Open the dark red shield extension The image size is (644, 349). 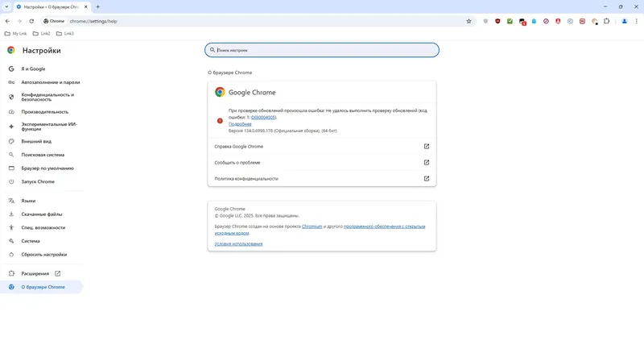pyautogui.click(x=497, y=21)
